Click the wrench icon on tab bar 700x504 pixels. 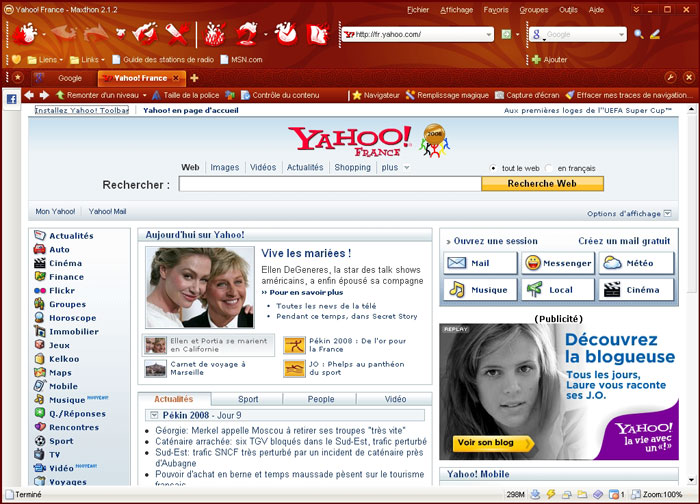pyautogui.click(x=670, y=78)
